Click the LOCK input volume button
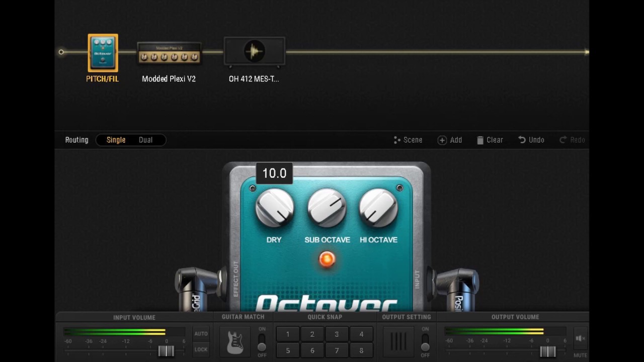The image size is (644, 362). pos(201,349)
